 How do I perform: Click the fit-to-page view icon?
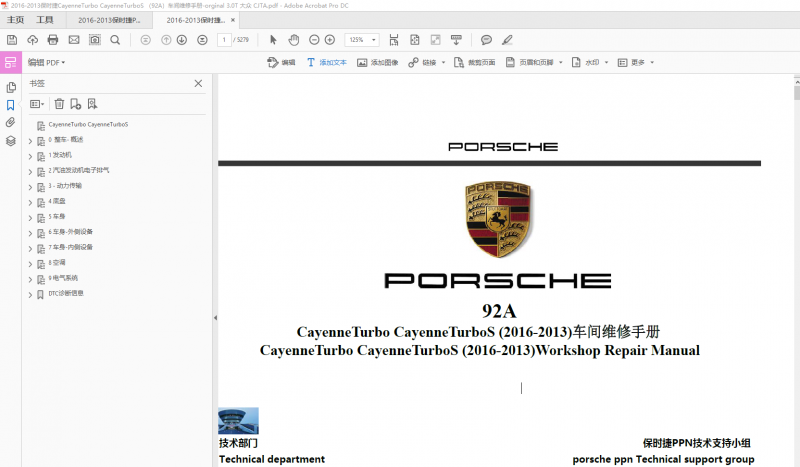(415, 40)
